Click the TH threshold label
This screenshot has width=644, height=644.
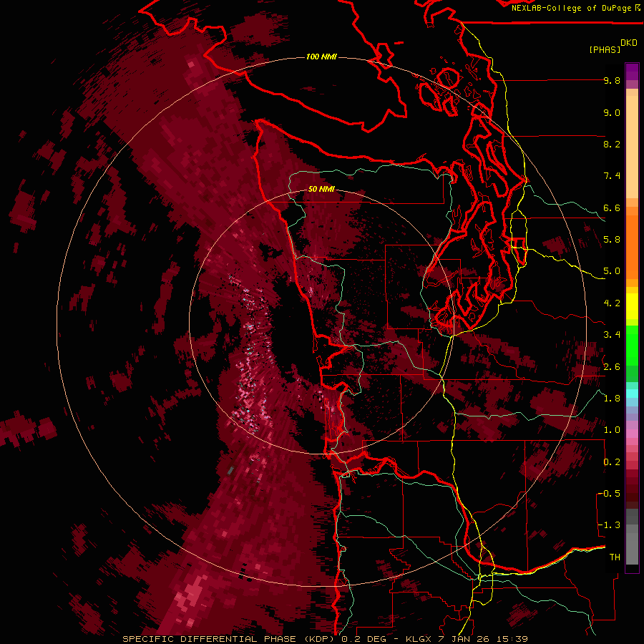click(x=615, y=557)
